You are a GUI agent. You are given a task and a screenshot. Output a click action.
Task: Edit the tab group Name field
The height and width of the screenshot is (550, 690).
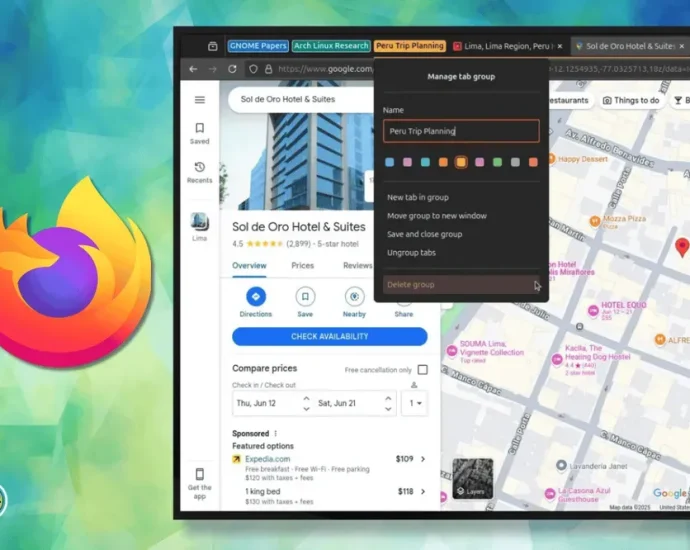tap(461, 131)
